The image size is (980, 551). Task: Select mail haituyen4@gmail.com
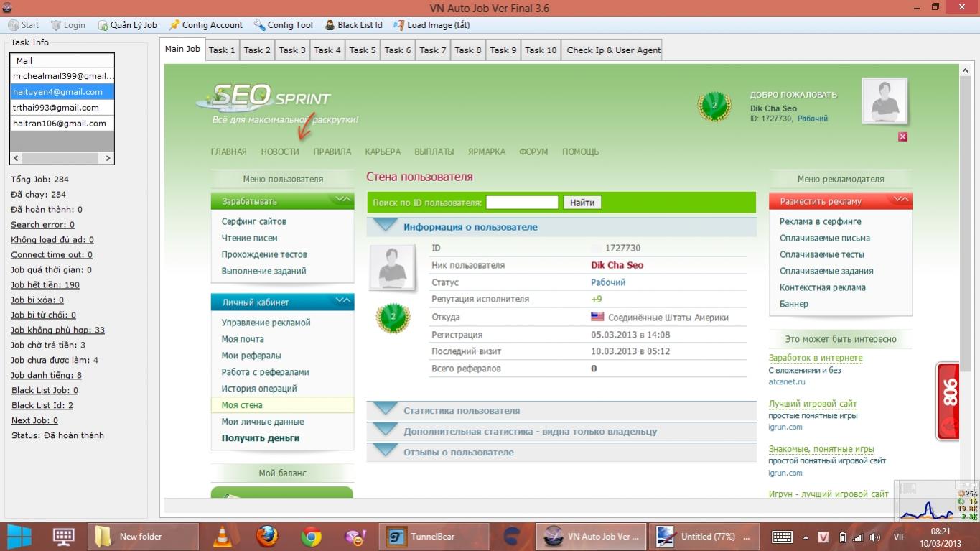pyautogui.click(x=62, y=92)
